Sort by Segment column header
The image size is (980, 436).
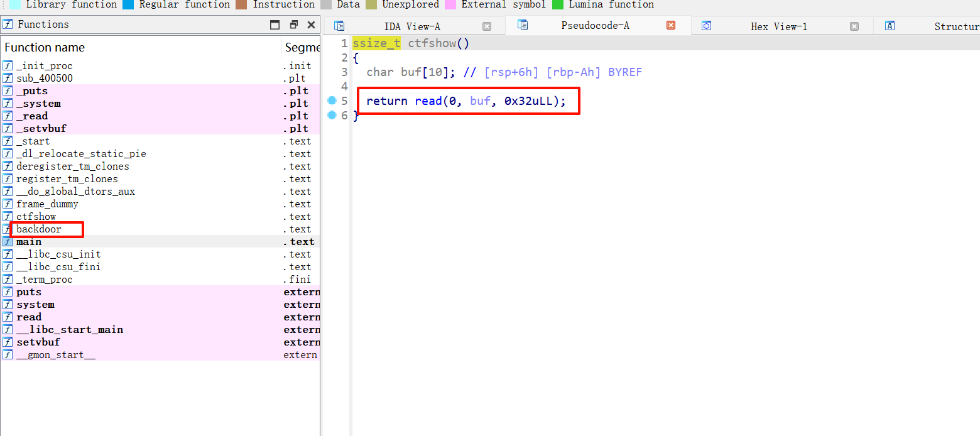302,48
